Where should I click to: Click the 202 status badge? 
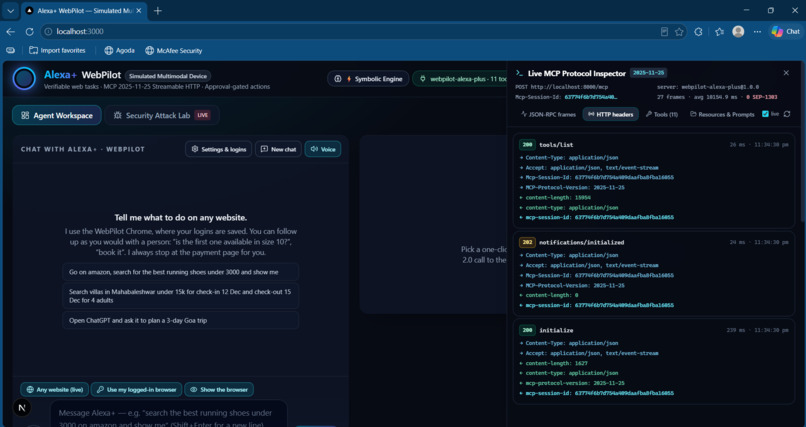click(527, 242)
